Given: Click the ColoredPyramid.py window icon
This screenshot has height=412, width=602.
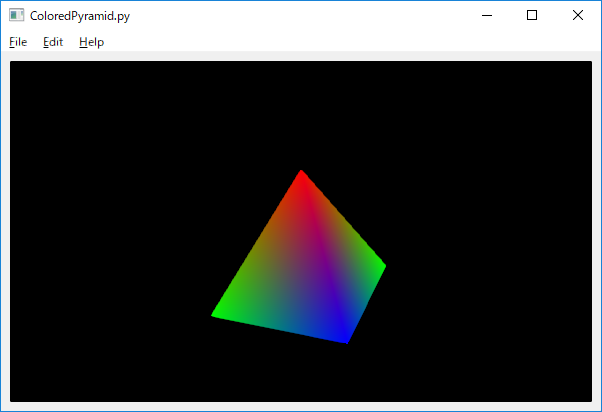Looking at the screenshot, I should click(x=17, y=15).
